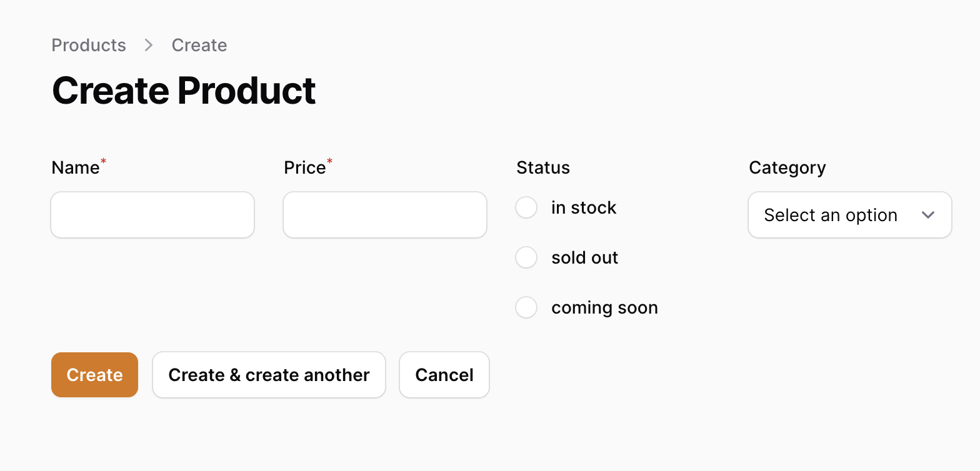Image resolution: width=980 pixels, height=471 pixels.
Task: Click the Create Product page heading
Action: pyautogui.click(x=184, y=91)
